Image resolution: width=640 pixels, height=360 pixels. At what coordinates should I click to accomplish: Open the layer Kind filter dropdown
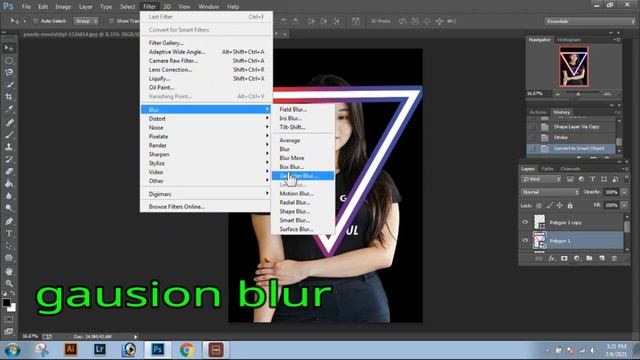541,179
